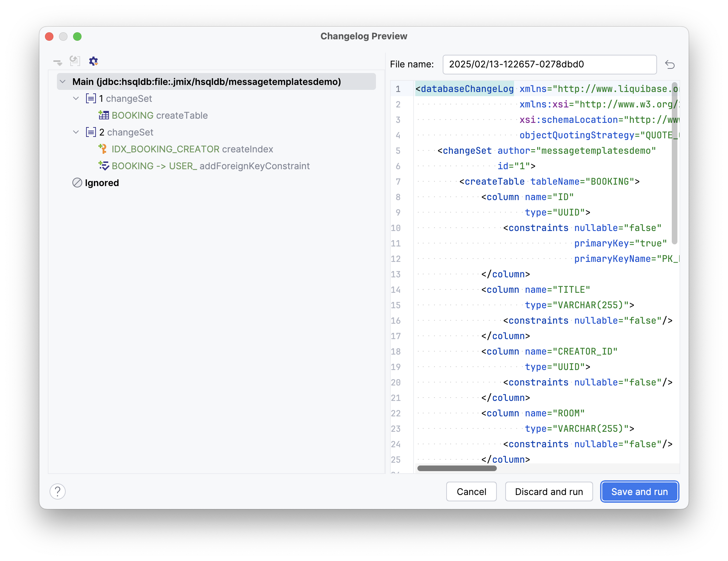Collapse the Main database tree node

(63, 81)
